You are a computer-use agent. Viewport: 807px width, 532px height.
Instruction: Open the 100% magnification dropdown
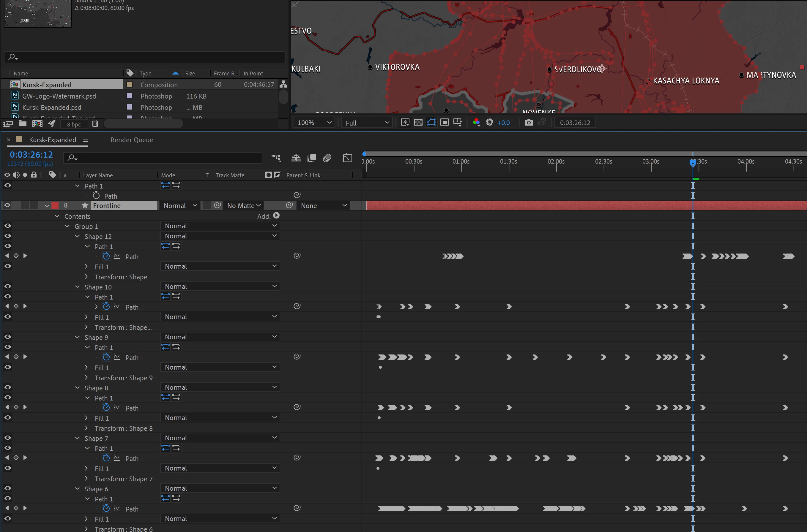tap(314, 123)
